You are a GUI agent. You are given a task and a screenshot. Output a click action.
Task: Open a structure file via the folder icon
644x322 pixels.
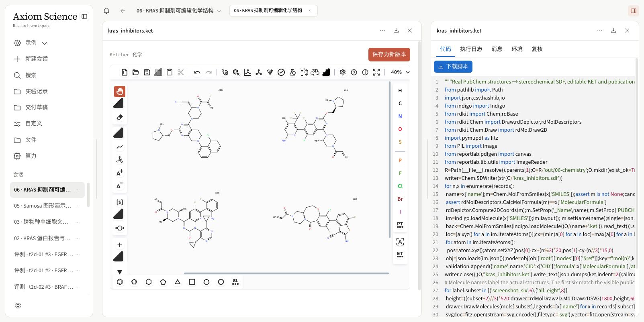136,72
